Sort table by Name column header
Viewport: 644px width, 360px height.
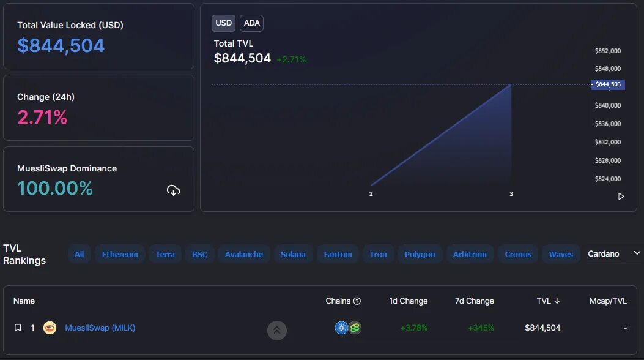(x=24, y=301)
